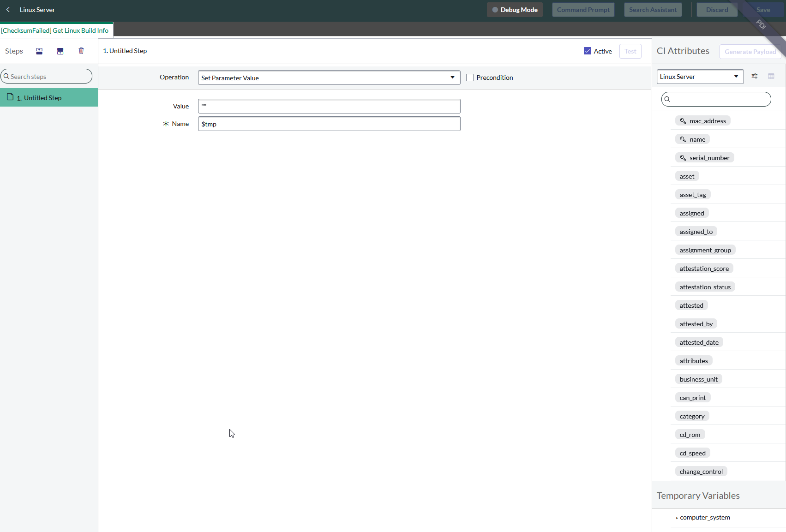Open the Linux Server CI class dropdown
Viewport: 786px width, 532px height.
(x=699, y=77)
